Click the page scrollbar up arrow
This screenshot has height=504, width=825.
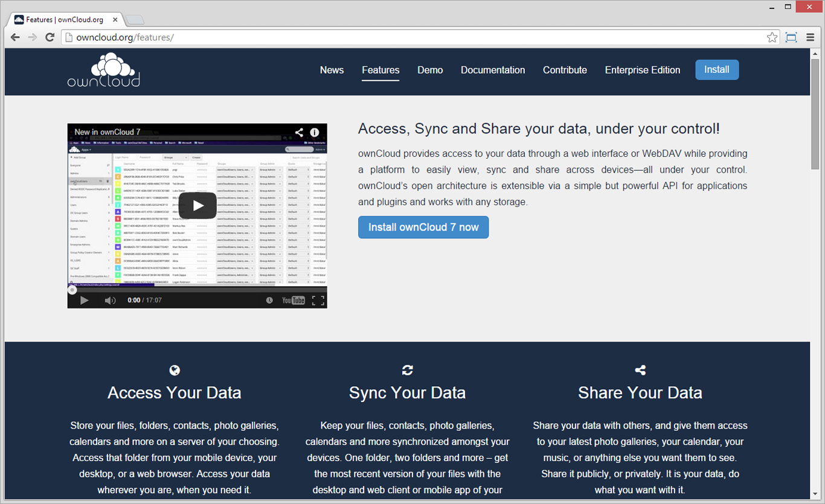click(x=815, y=53)
